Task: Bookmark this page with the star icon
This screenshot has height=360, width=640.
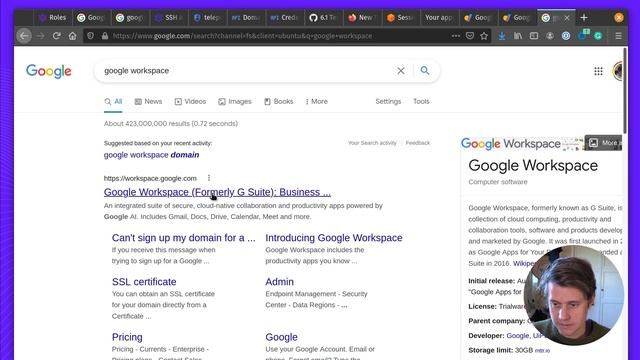Action: point(484,36)
